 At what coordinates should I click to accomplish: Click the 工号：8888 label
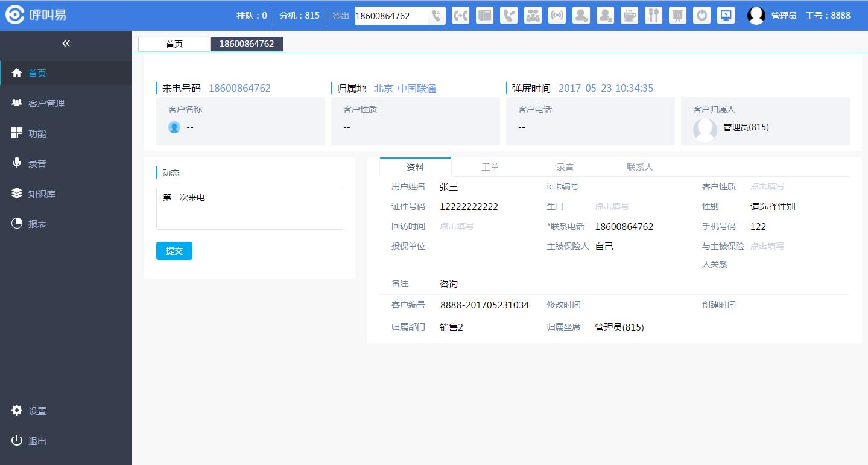(828, 16)
